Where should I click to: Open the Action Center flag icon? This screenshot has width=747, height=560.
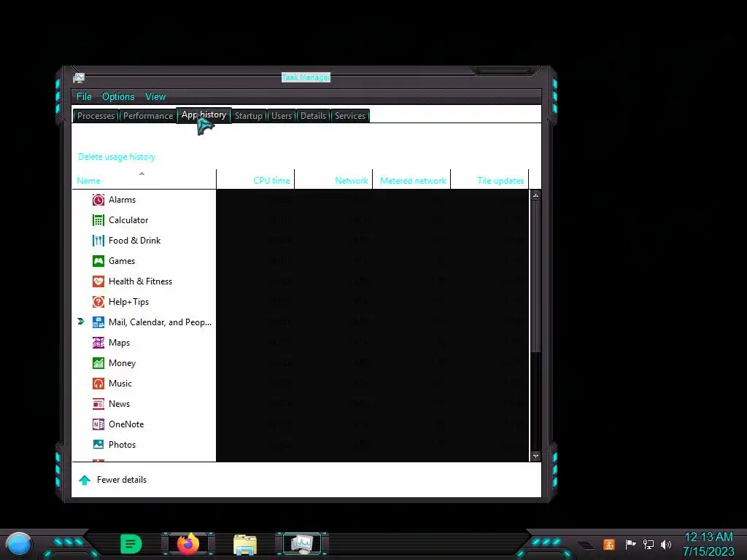[x=630, y=544]
